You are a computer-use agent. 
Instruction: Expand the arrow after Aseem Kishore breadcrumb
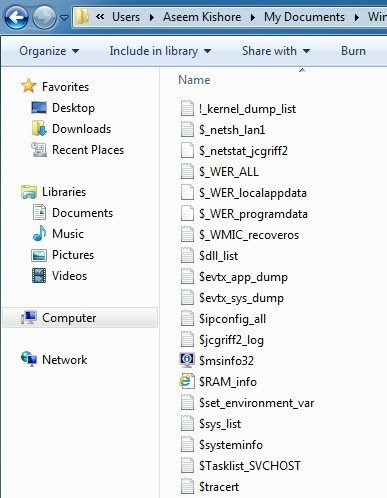pyautogui.click(x=253, y=17)
